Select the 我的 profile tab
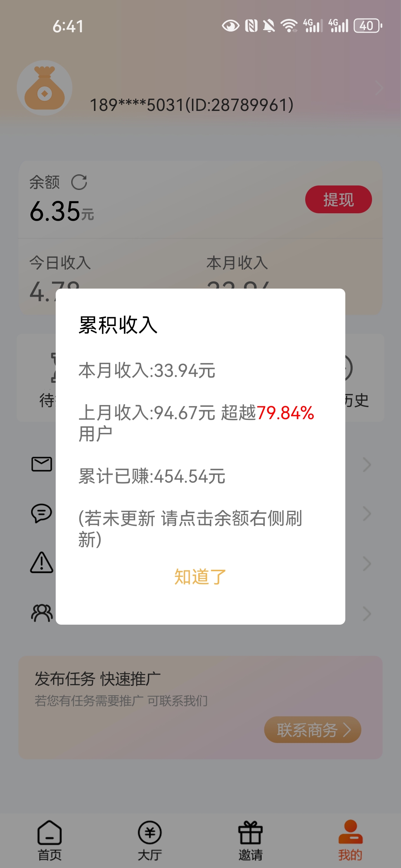The width and height of the screenshot is (401, 868). (350, 841)
